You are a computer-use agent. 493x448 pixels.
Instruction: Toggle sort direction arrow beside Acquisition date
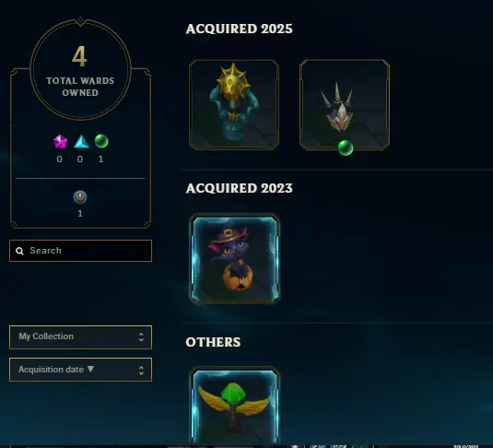90,369
